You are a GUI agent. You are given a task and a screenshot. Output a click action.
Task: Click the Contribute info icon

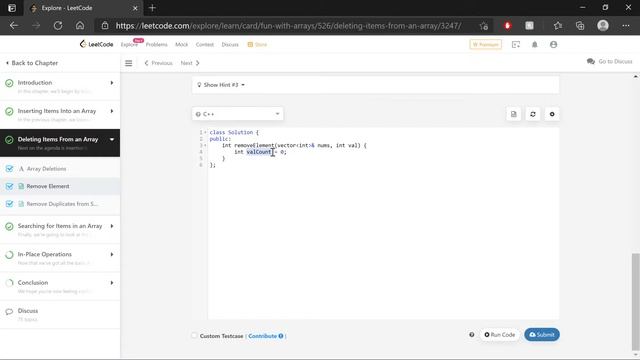coord(281,336)
